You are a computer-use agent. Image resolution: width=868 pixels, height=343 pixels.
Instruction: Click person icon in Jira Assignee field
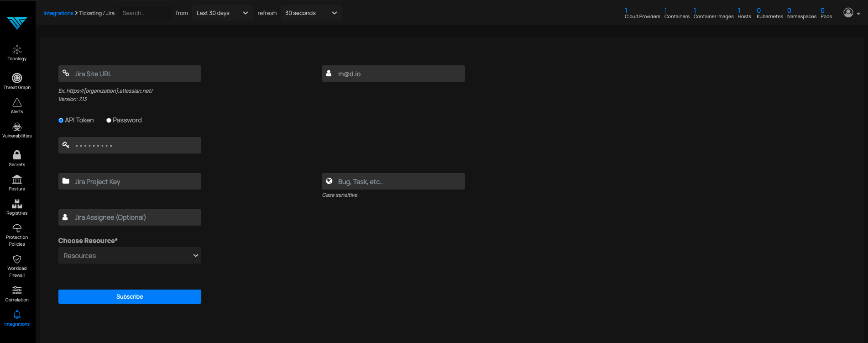pos(65,217)
